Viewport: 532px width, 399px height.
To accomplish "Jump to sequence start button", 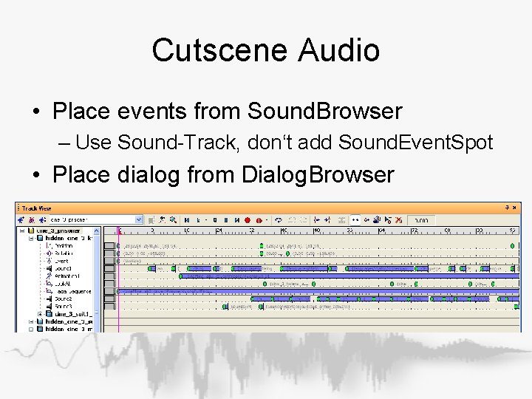I will click(187, 220).
